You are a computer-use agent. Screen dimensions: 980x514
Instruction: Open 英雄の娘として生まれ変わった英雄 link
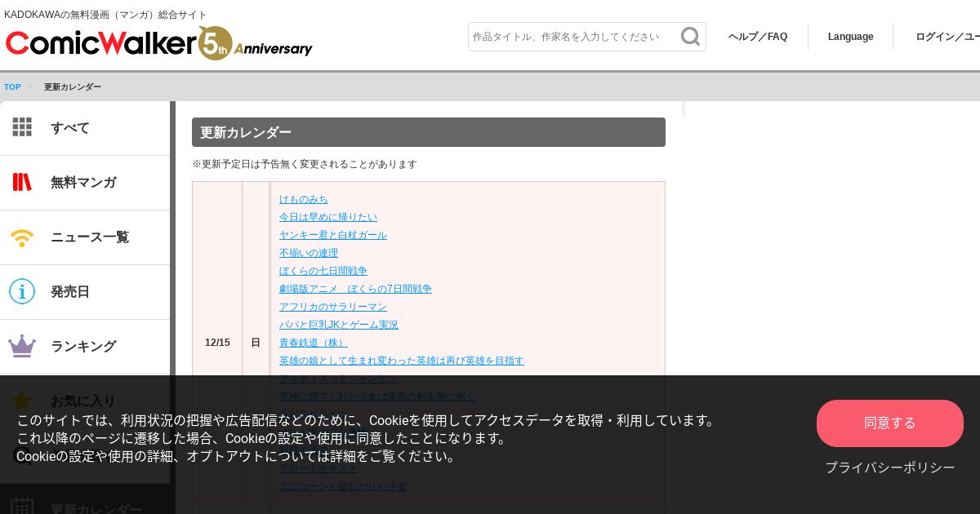(x=402, y=361)
